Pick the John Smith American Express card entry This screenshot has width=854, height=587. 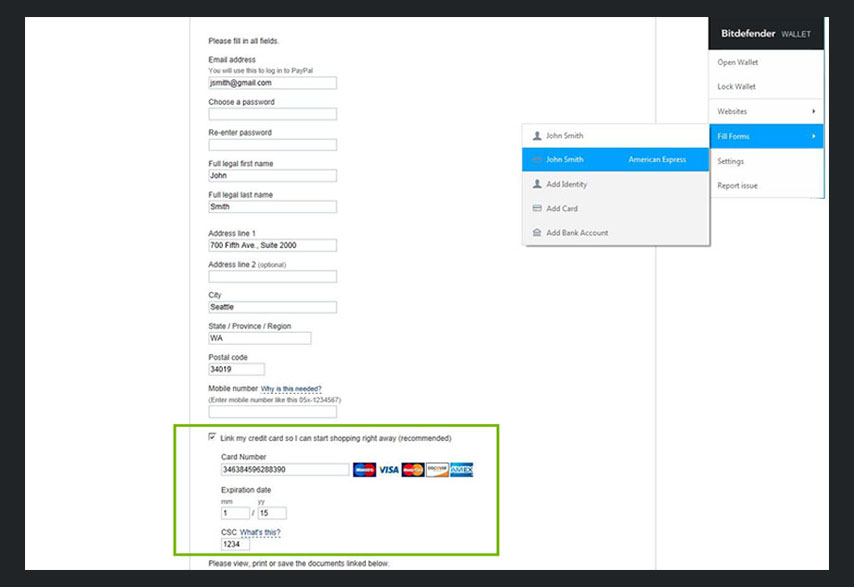click(615, 160)
